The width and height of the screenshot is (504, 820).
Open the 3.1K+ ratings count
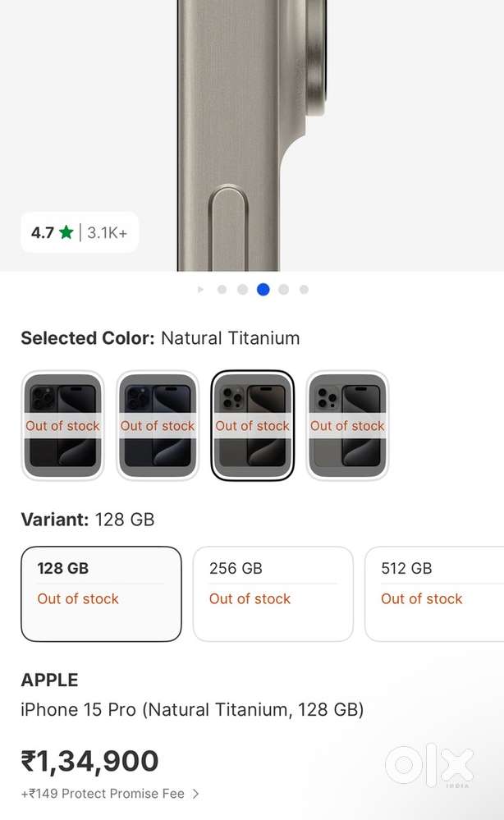point(108,232)
